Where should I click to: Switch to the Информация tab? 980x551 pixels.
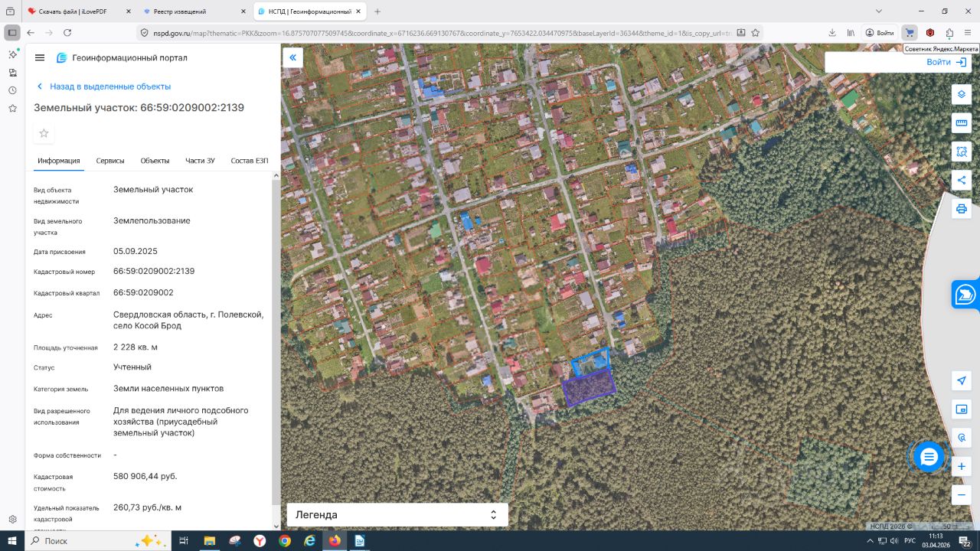tap(59, 161)
